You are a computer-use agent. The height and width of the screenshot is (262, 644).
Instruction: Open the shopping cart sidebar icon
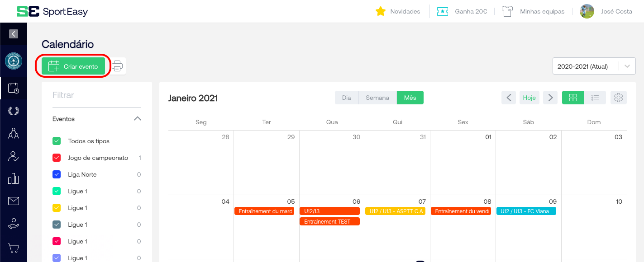click(14, 248)
